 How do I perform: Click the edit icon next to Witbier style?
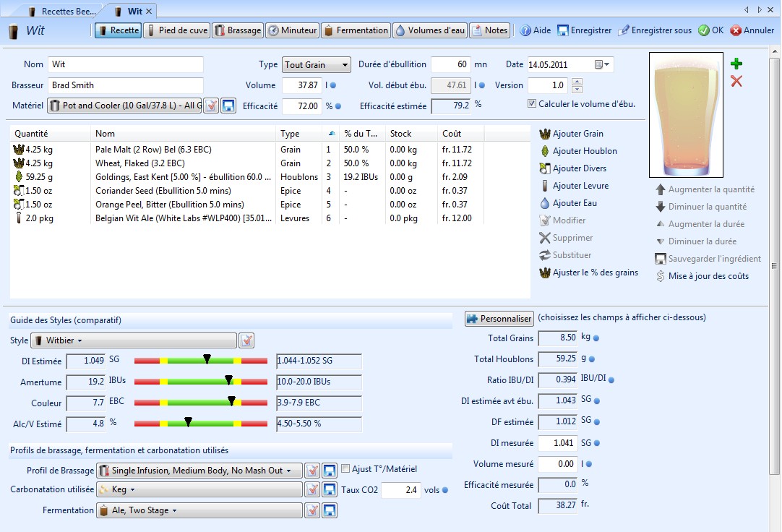[x=246, y=340]
